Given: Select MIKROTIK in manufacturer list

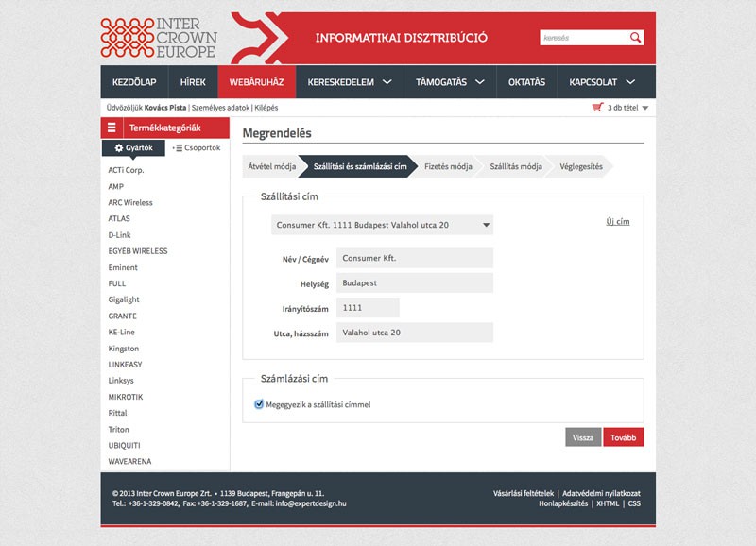Looking at the screenshot, I should tap(126, 397).
